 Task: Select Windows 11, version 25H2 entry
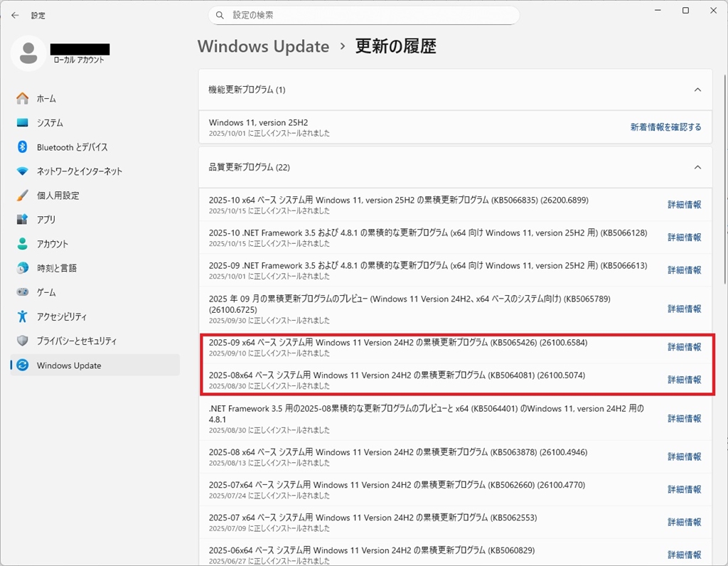(x=456, y=127)
